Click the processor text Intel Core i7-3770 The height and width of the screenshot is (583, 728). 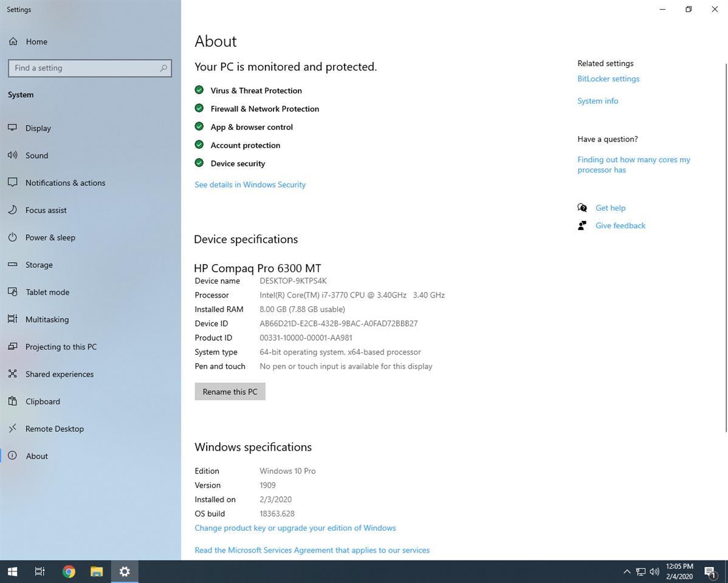tap(352, 295)
